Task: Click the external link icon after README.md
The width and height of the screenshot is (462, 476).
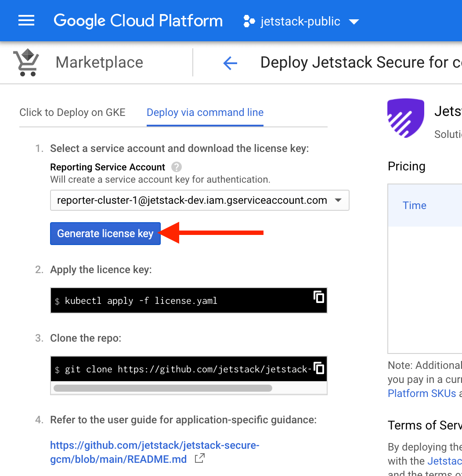Action: [200, 458]
